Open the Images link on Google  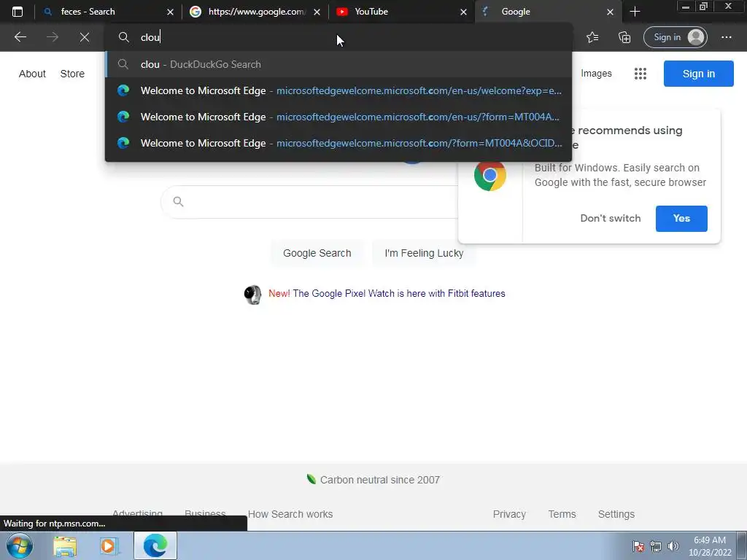point(596,74)
